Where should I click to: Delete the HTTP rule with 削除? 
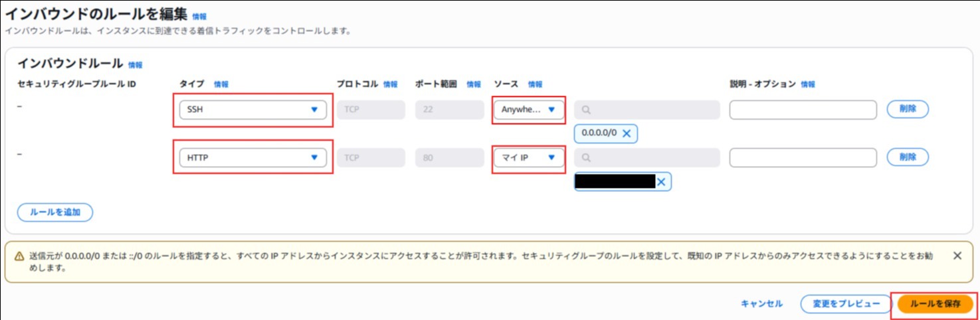tap(908, 157)
